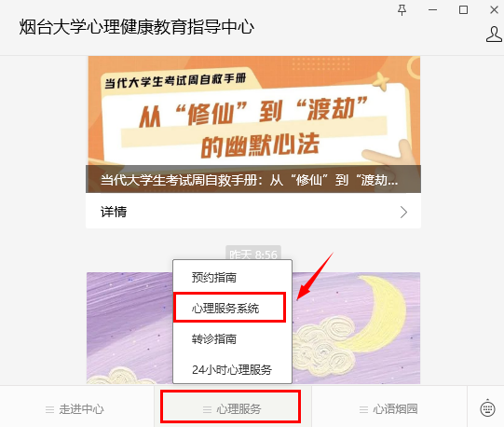Open the exam-week survival handbook article banner
504x427 pixels.
coord(253,124)
